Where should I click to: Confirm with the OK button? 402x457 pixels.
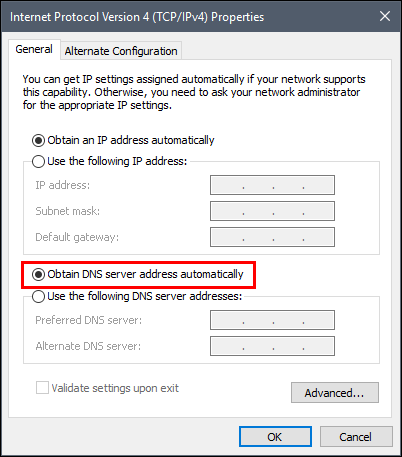point(275,437)
